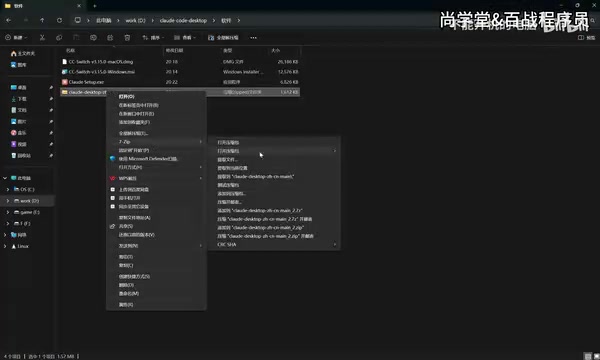Open the Desktop quick access folder
This screenshot has height=360, width=600.
19,88
